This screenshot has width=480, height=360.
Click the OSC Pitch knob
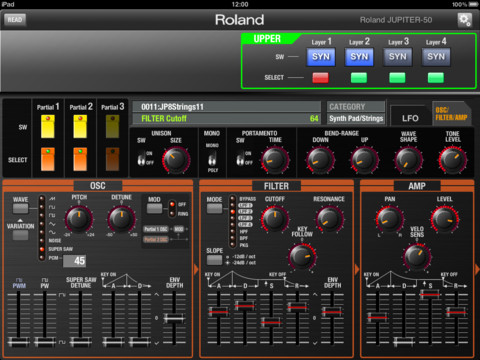[79, 219]
